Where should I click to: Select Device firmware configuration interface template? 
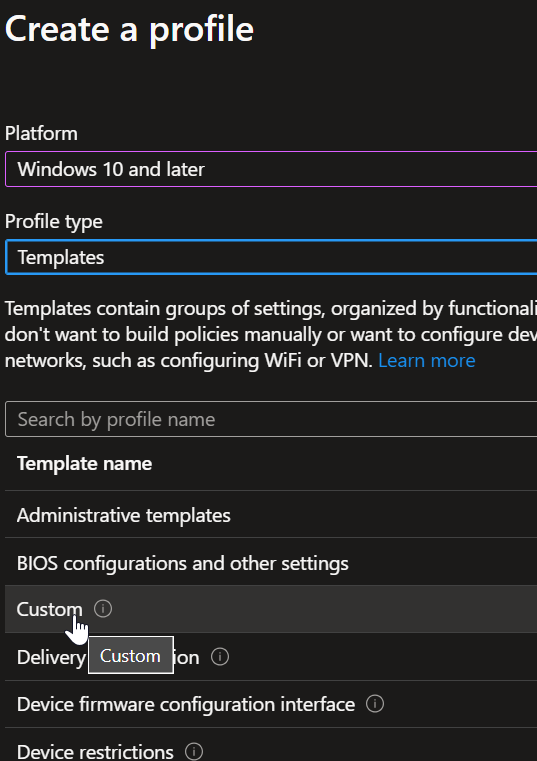click(271, 704)
